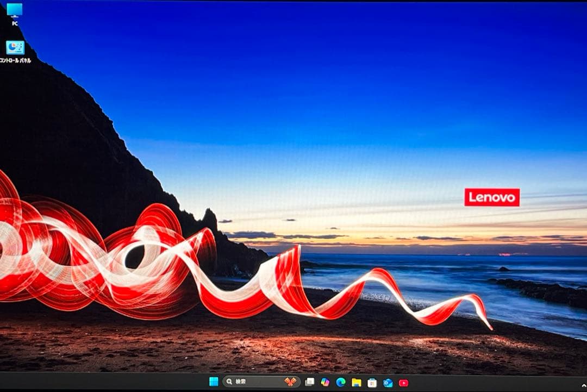Click the 検索 search input box
This screenshot has width=587, height=392.
click(x=250, y=382)
